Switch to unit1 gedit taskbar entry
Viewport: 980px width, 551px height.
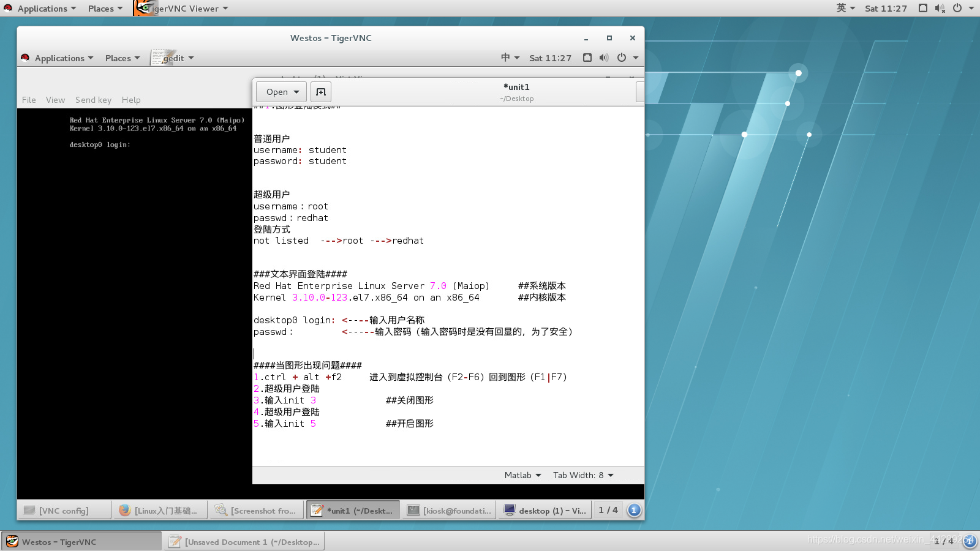[x=352, y=511]
